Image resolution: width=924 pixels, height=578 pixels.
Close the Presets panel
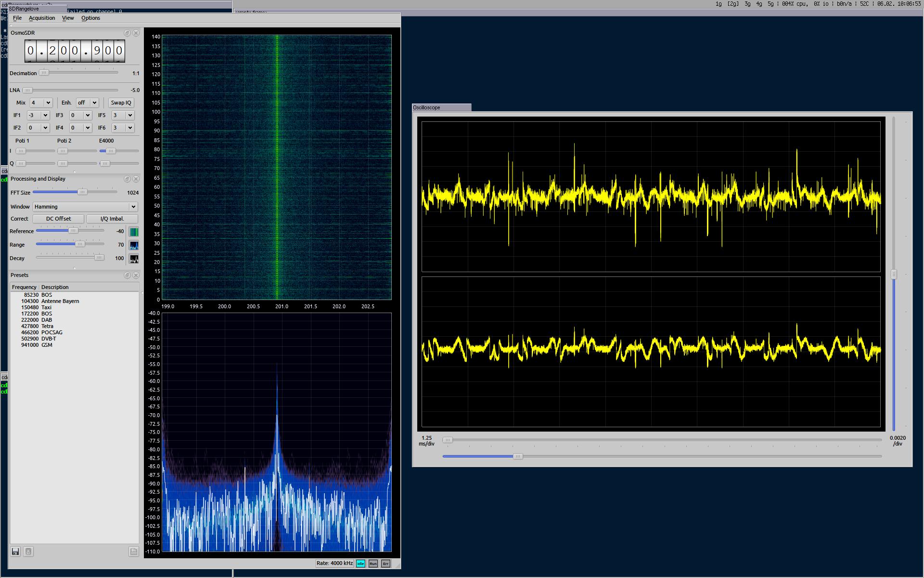(136, 275)
